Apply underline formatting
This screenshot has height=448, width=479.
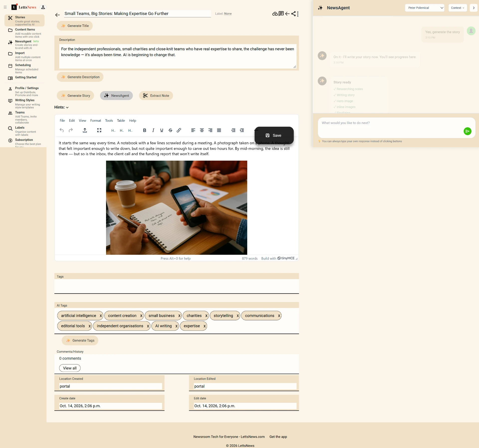162,130
